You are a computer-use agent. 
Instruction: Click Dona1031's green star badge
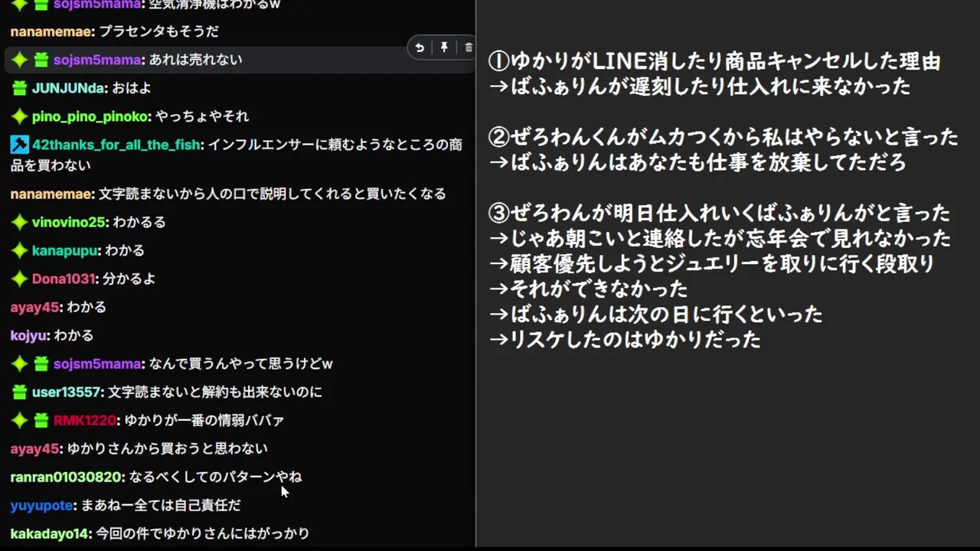coord(19,279)
